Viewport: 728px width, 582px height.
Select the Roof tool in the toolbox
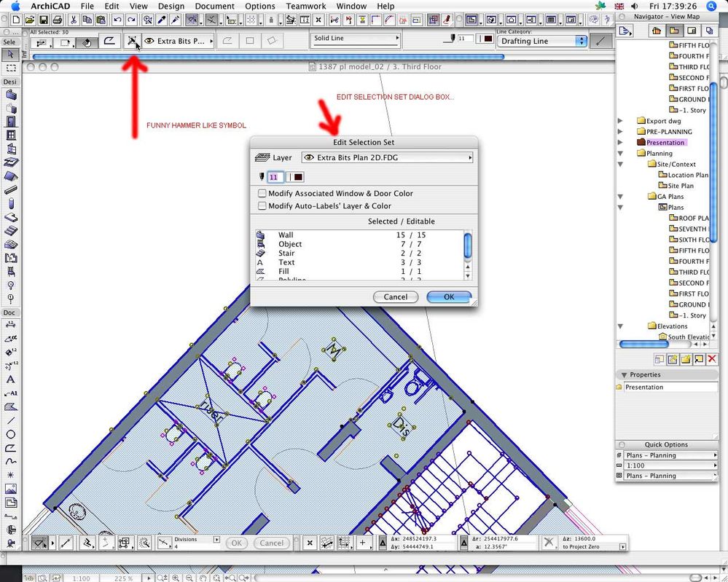click(x=11, y=176)
